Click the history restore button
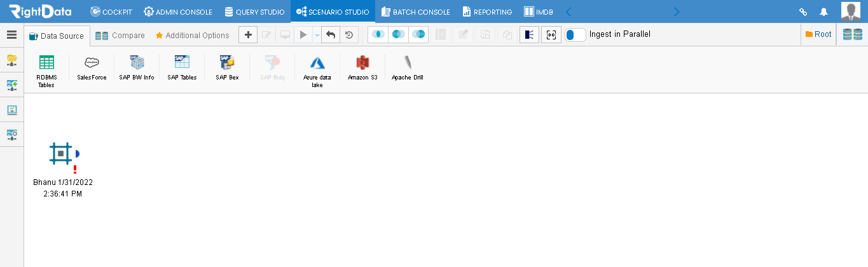The width and height of the screenshot is (868, 267). [x=348, y=35]
